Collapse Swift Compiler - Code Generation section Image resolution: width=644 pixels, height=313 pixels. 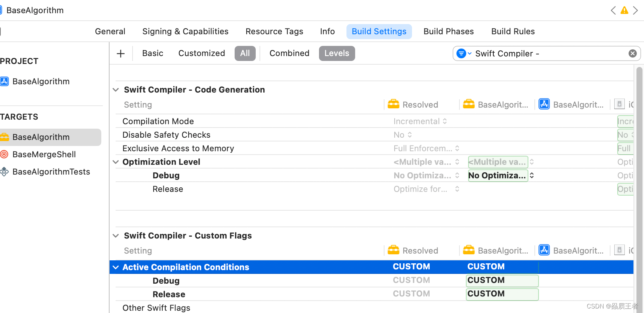(116, 90)
